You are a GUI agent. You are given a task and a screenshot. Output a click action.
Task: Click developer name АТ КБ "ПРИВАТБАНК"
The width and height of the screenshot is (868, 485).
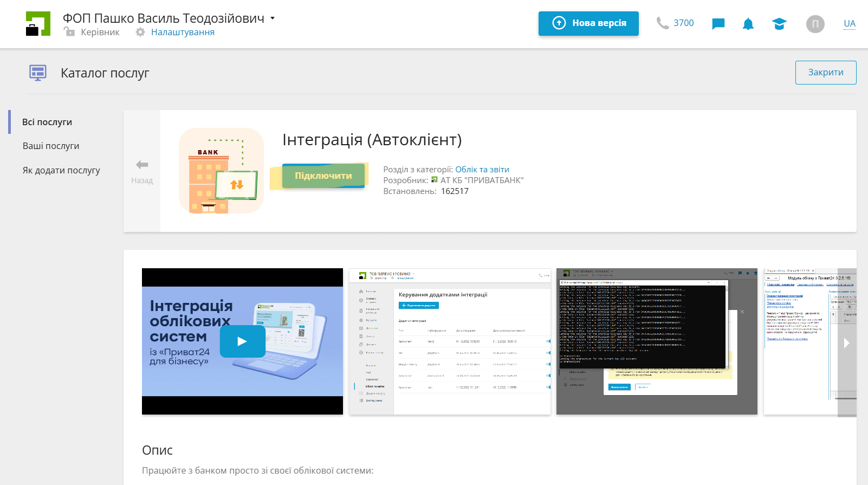(x=482, y=180)
